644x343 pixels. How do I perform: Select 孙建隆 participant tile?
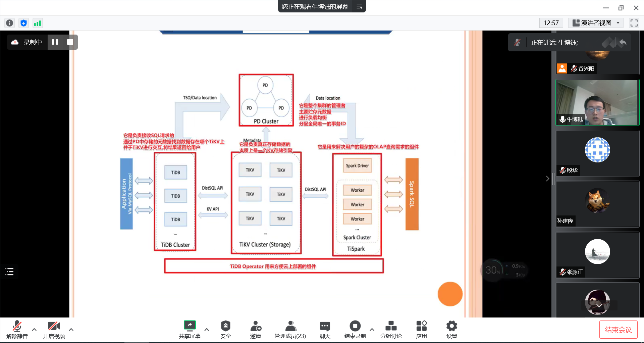pyautogui.click(x=597, y=204)
